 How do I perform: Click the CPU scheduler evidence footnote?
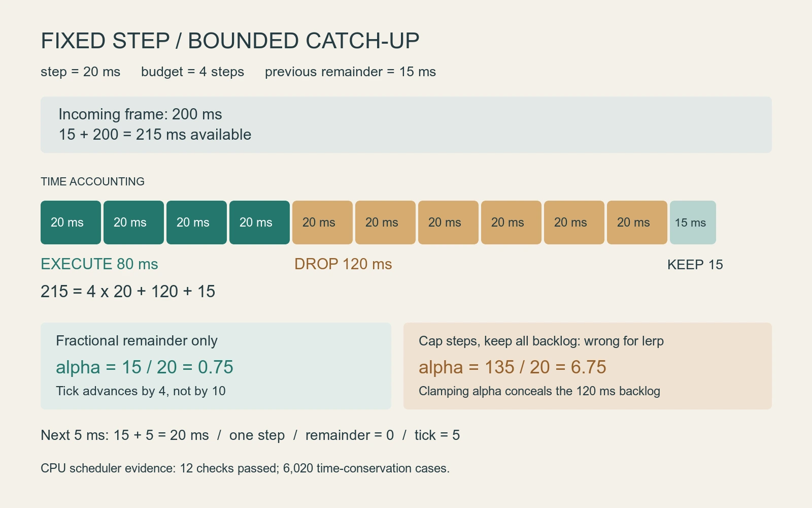click(x=245, y=468)
